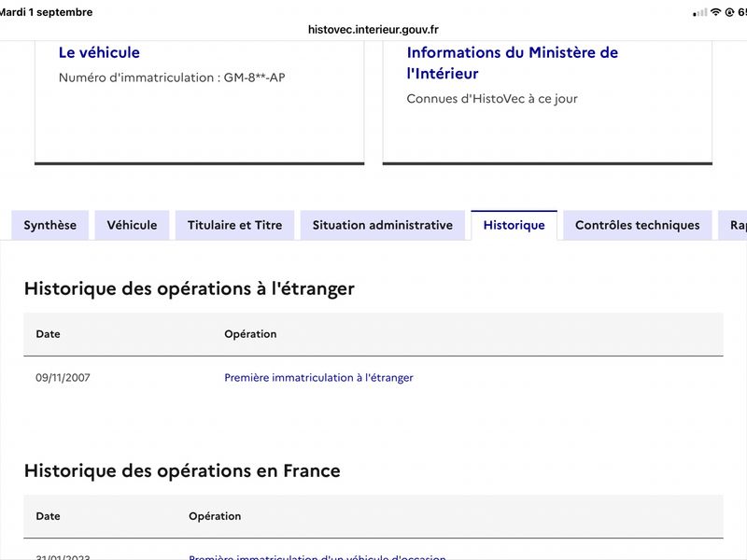
Task: Go to the Contrôles techniques tab
Action: pos(638,225)
